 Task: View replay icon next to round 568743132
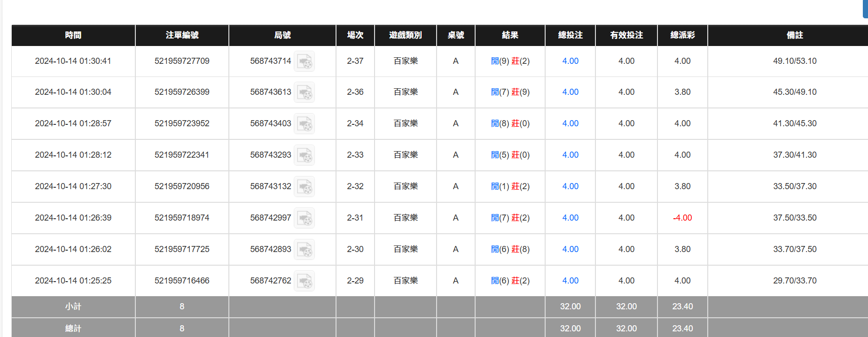point(304,187)
